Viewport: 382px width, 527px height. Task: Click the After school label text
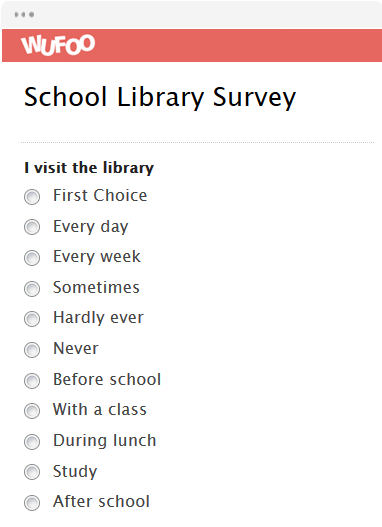point(101,501)
